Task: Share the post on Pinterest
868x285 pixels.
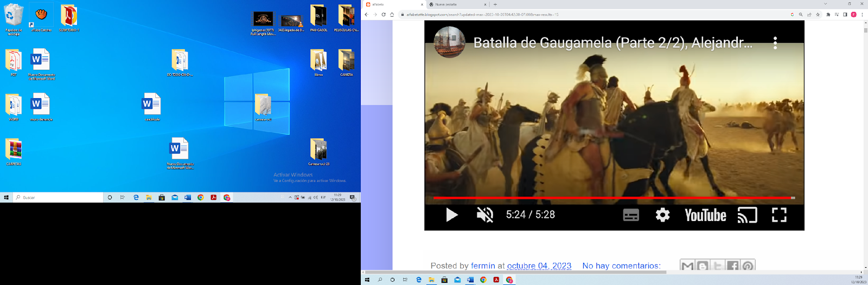Action: tap(748, 265)
